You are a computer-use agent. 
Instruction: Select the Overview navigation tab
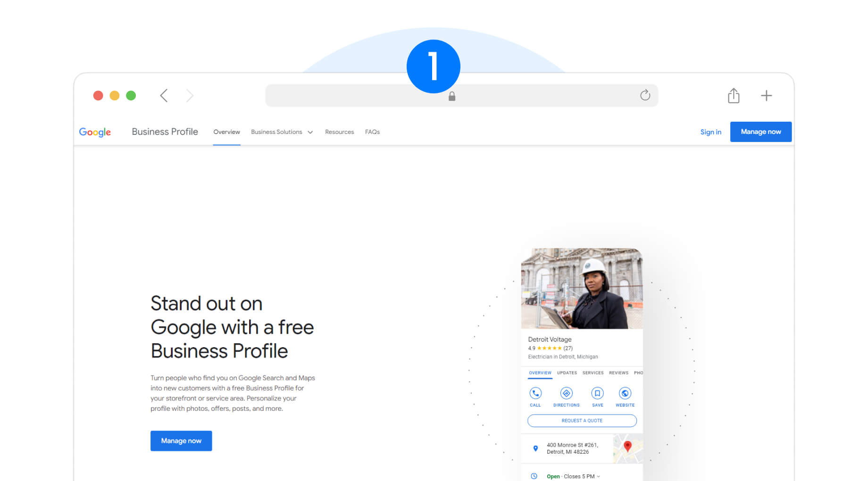pyautogui.click(x=226, y=132)
